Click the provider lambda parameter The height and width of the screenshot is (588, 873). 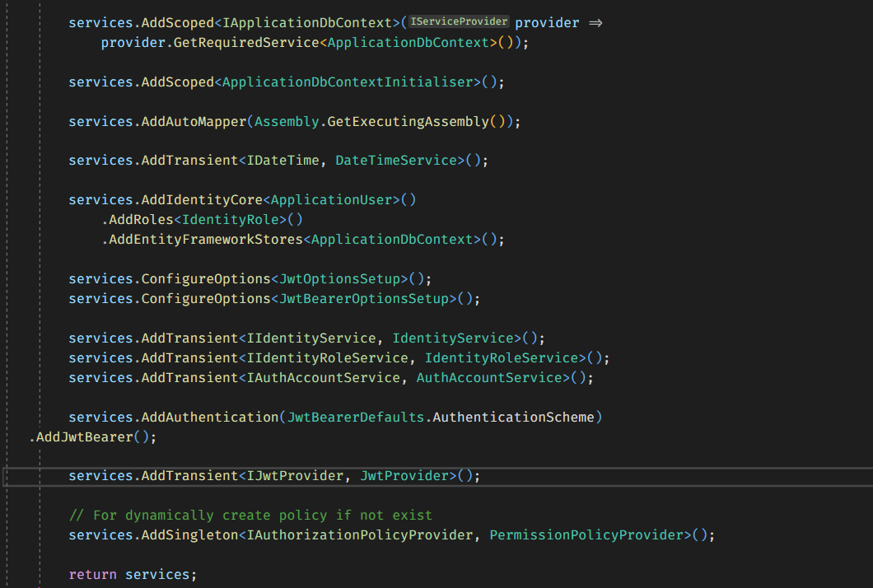[546, 21]
